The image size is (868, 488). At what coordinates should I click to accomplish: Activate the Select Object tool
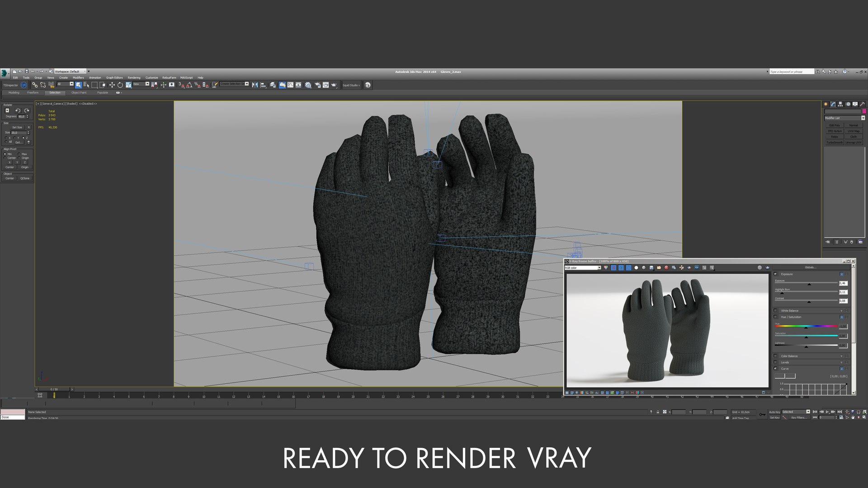point(78,85)
